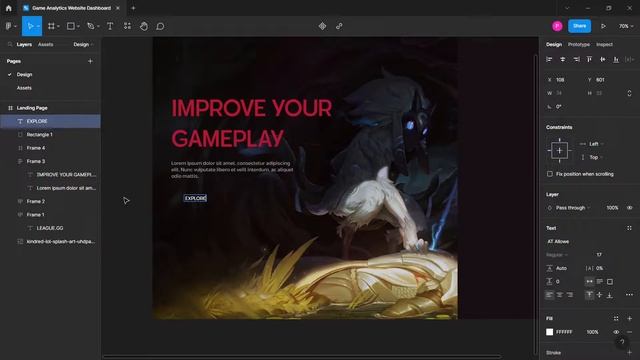Open more text options ellipsis
The width and height of the screenshot is (640, 360).
pos(629,295)
